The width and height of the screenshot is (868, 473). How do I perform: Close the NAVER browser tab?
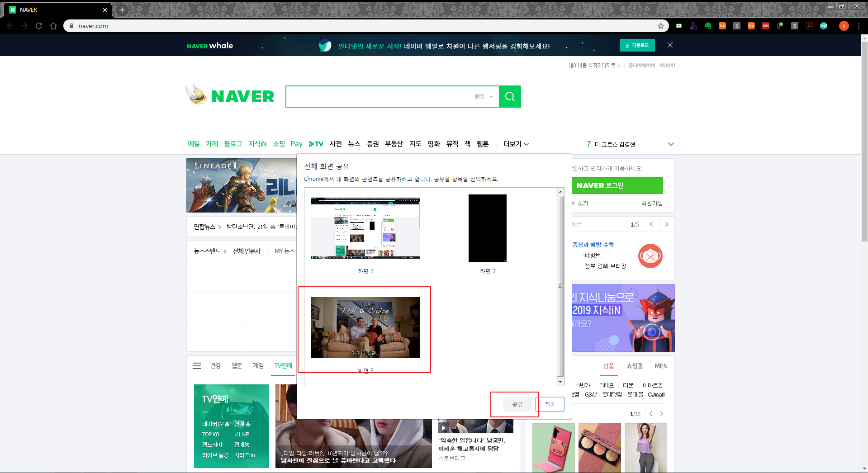coord(105,9)
